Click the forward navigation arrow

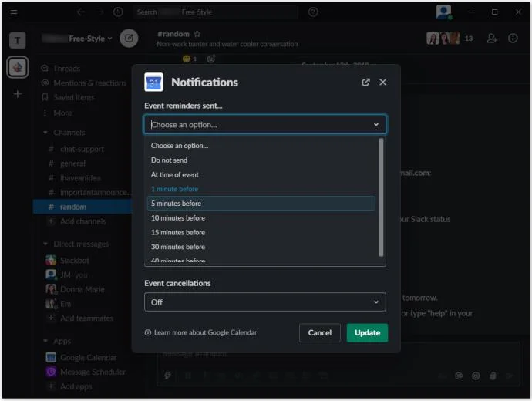(x=99, y=12)
